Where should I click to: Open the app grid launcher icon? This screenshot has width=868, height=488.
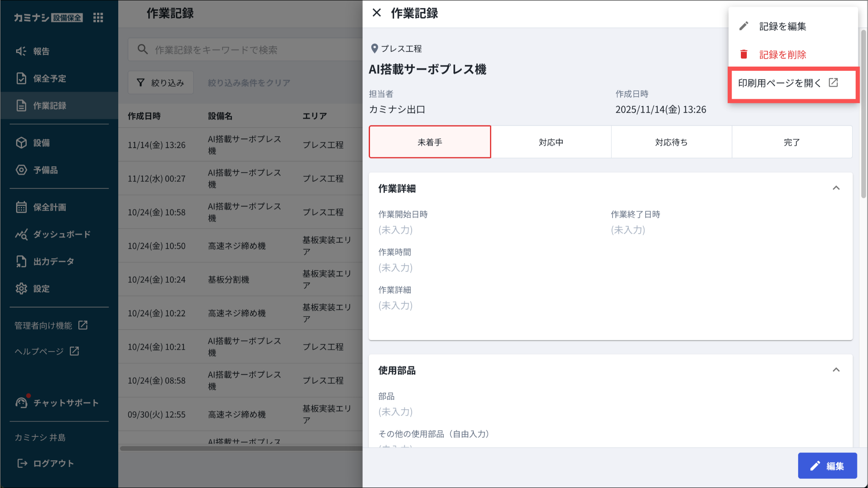98,17
